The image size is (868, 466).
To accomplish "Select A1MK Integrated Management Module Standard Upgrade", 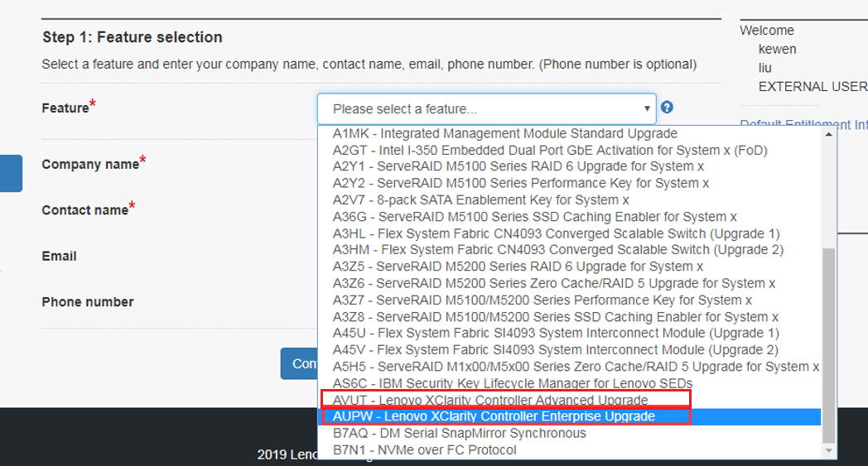I will 504,133.
